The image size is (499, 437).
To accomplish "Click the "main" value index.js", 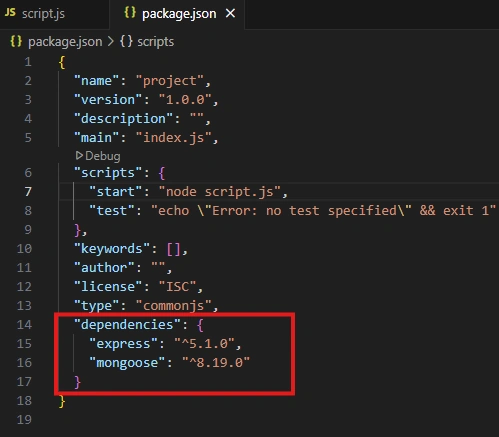I will pos(173,138).
